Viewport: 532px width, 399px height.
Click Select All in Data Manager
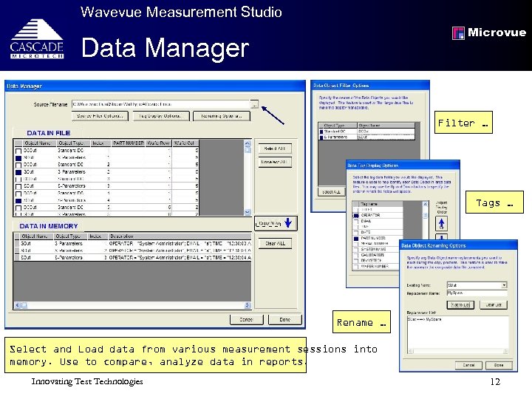point(275,149)
